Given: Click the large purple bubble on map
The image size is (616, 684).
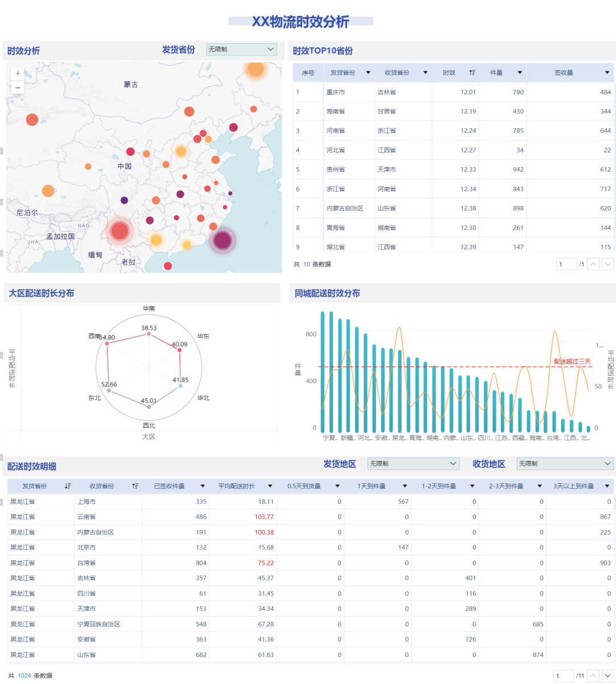Looking at the screenshot, I should (x=222, y=240).
